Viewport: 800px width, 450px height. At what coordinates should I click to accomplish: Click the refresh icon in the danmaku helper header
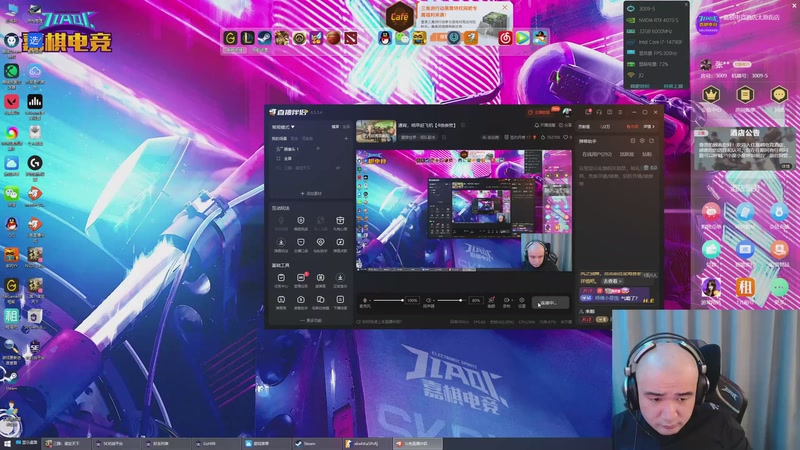(652, 141)
